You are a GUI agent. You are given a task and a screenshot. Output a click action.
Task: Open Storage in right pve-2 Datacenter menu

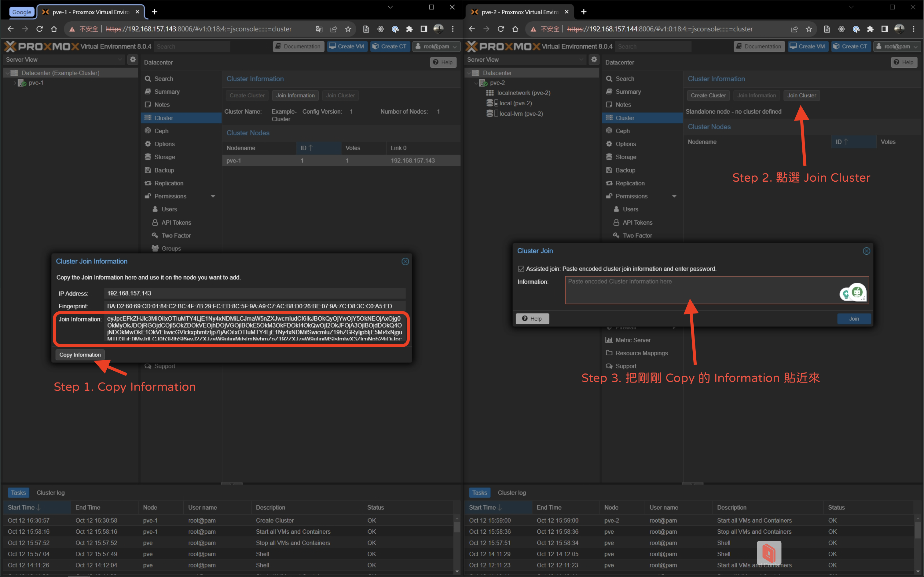click(x=625, y=157)
